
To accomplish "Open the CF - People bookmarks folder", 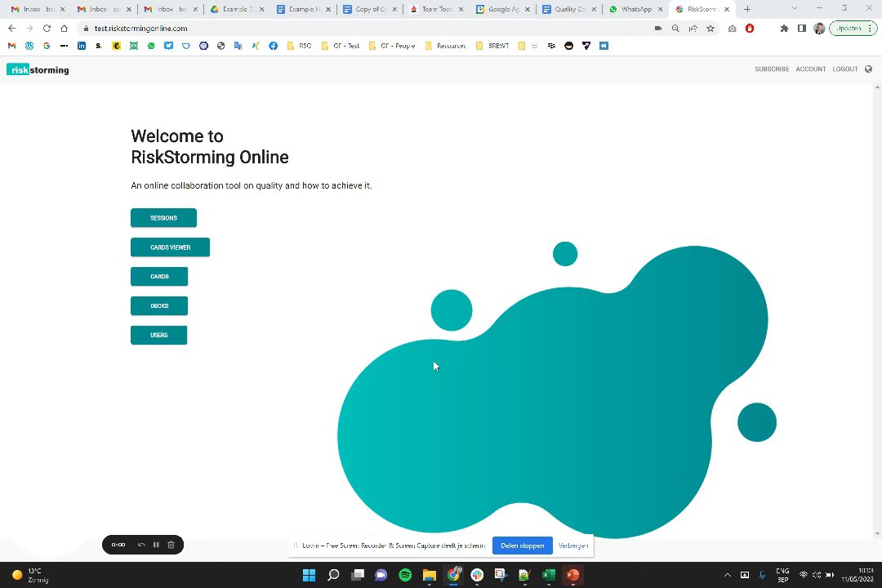I will pos(392,46).
